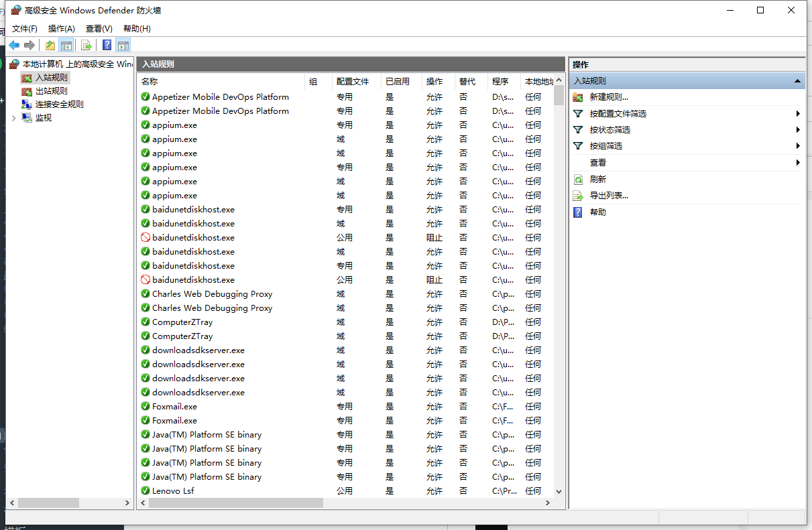Screen dimensions: 812x530
Task: Open the 帮助(H) menu
Action: [137, 29]
